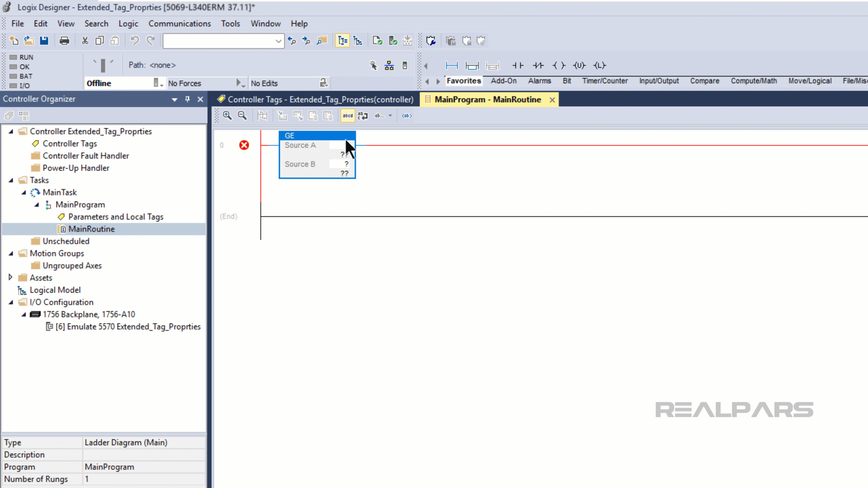Expand the Assets folder
The height and width of the screenshot is (488, 868).
(x=10, y=277)
